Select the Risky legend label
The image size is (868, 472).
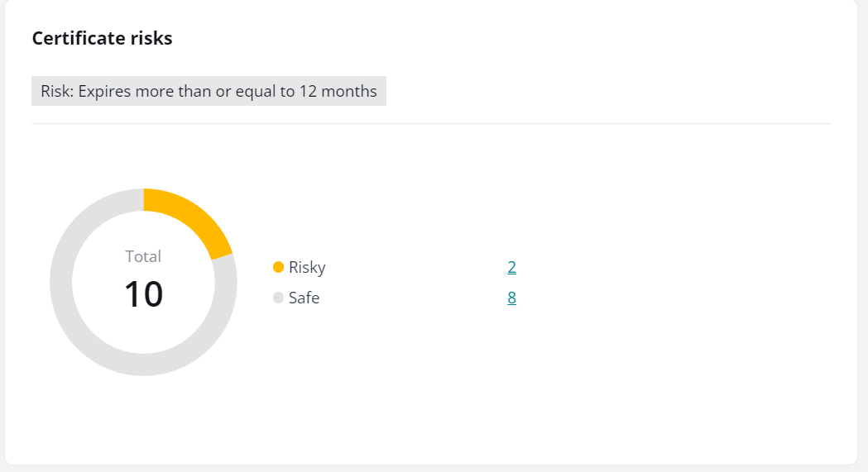307,267
